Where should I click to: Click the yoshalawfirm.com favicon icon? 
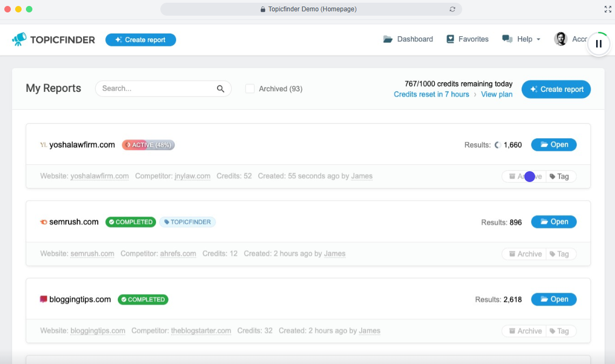coord(44,145)
